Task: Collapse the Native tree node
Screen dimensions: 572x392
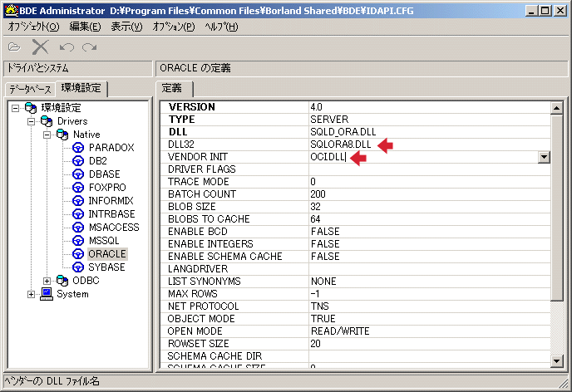Action: click(47, 135)
